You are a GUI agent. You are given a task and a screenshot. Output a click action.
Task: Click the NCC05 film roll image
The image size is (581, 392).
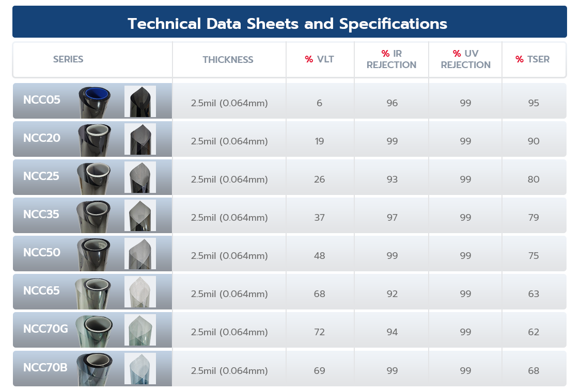coord(95,102)
